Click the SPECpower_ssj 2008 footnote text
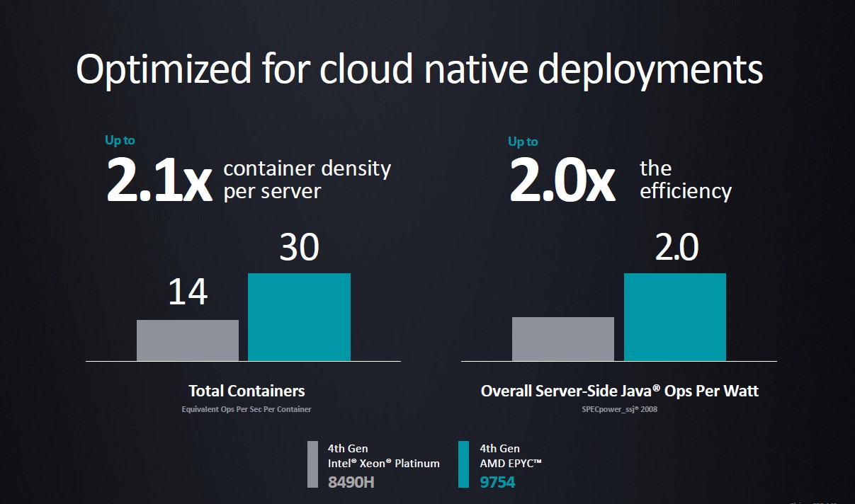The image size is (855, 504). coord(620,409)
